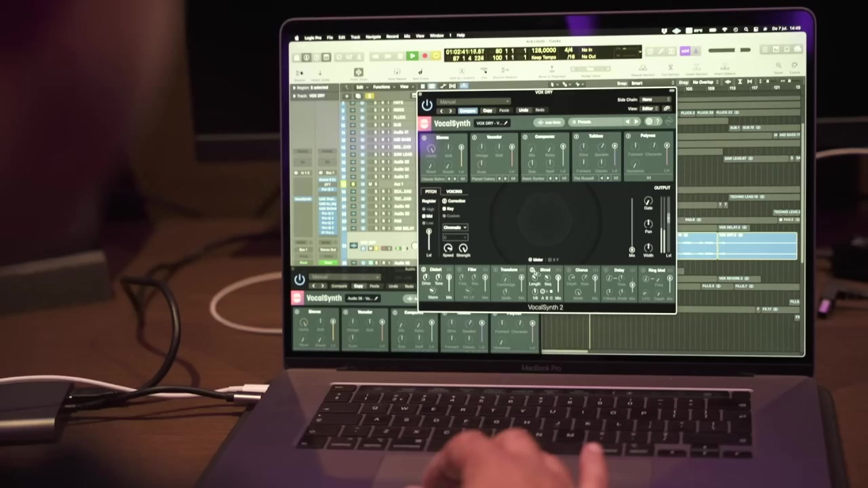The image size is (868, 488).
Task: Toggle the Compuvox module power icon
Action: pyautogui.click(x=525, y=137)
